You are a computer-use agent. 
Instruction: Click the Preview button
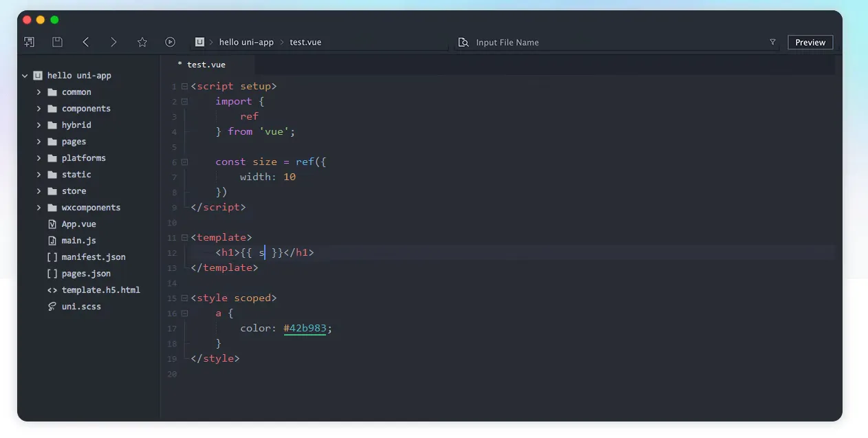click(x=810, y=42)
